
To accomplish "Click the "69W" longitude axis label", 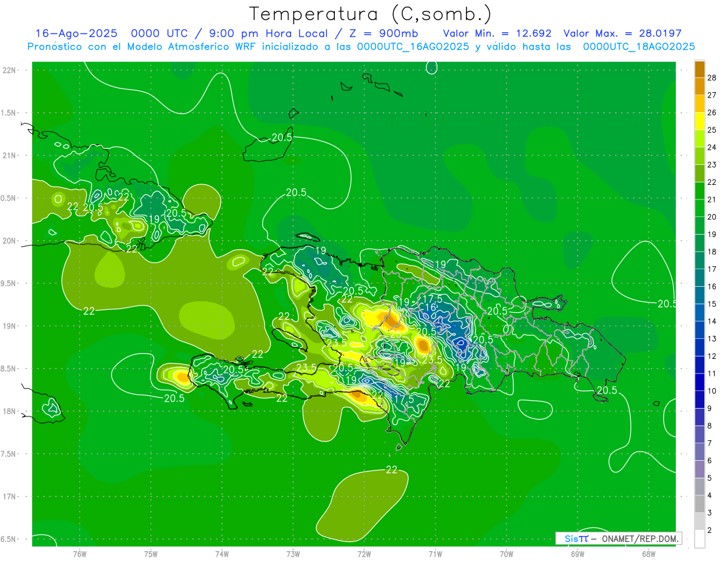I will pyautogui.click(x=578, y=554).
